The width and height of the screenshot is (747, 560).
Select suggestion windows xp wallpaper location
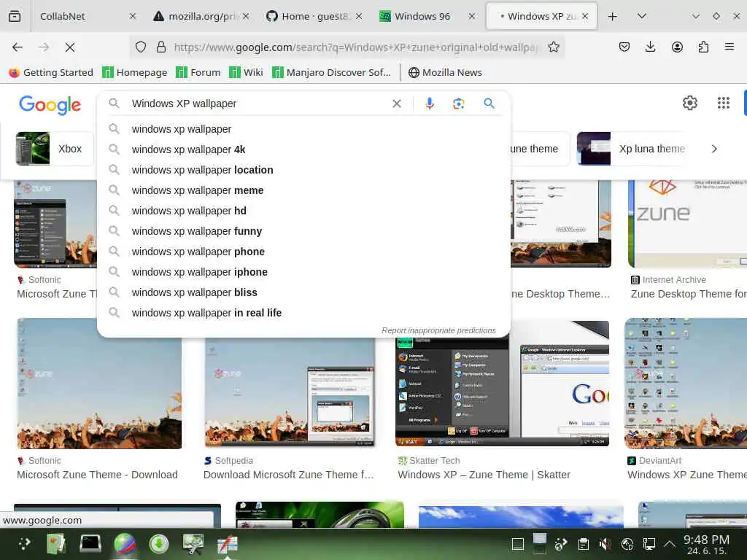click(x=304, y=170)
